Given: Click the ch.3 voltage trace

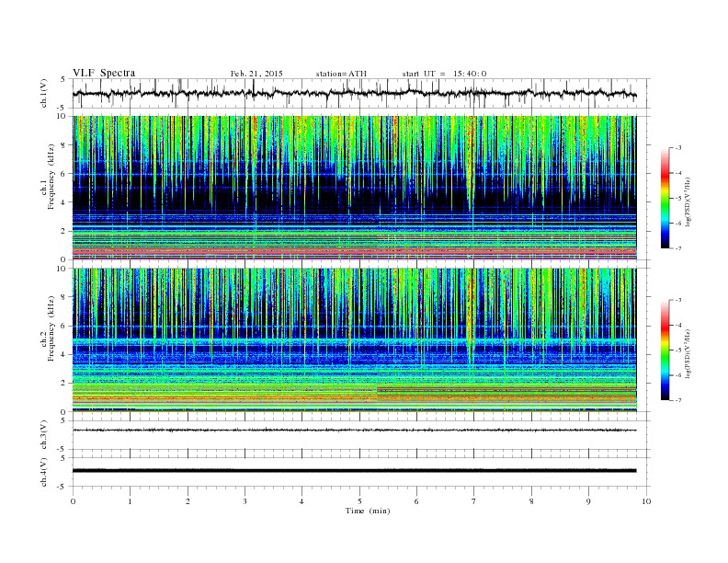Looking at the screenshot, I should point(354,431).
